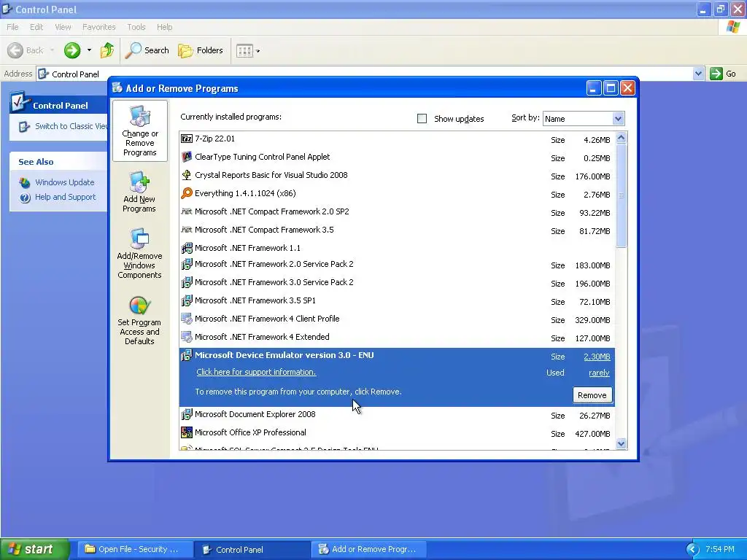
Task: Switch to Control Panel taskbar item
Action: point(252,550)
